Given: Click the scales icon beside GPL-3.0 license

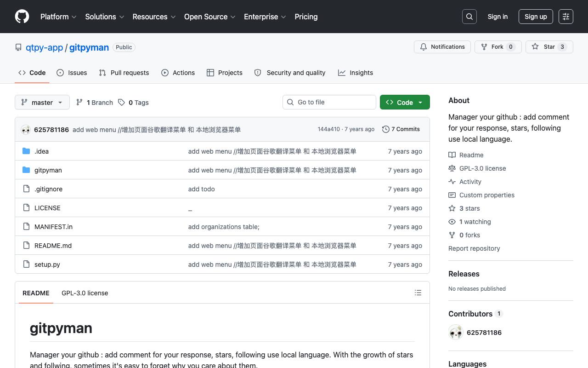Looking at the screenshot, I should [x=452, y=168].
